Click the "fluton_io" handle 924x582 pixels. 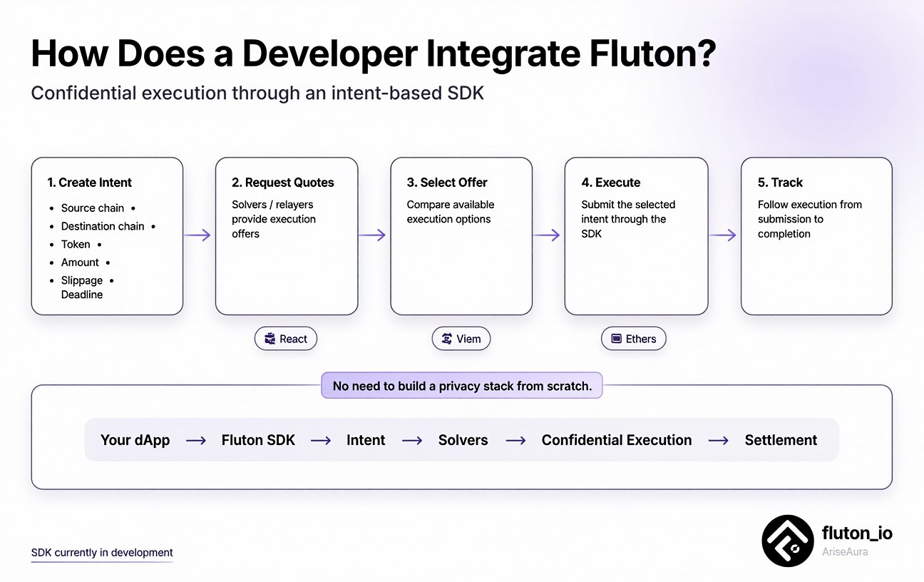[857, 533]
